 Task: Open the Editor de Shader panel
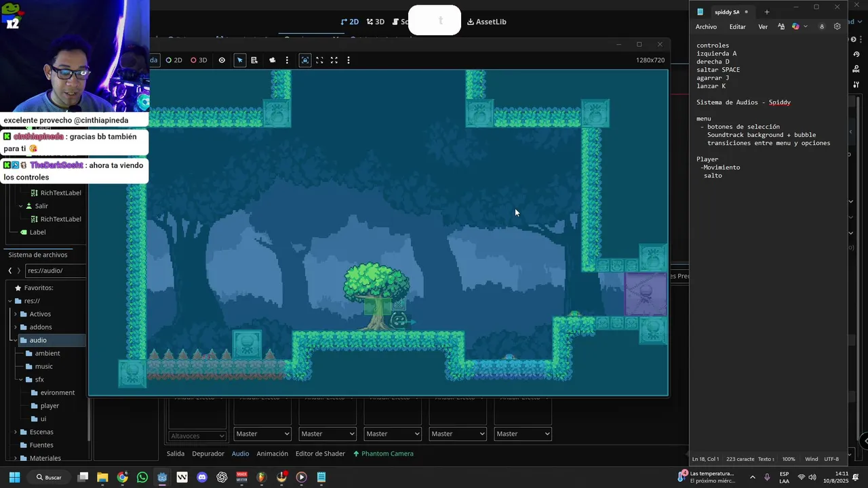pyautogui.click(x=320, y=453)
